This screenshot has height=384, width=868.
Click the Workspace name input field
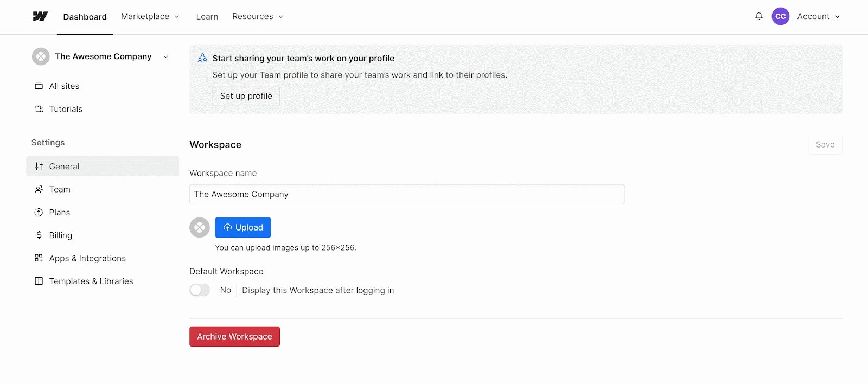(x=406, y=194)
